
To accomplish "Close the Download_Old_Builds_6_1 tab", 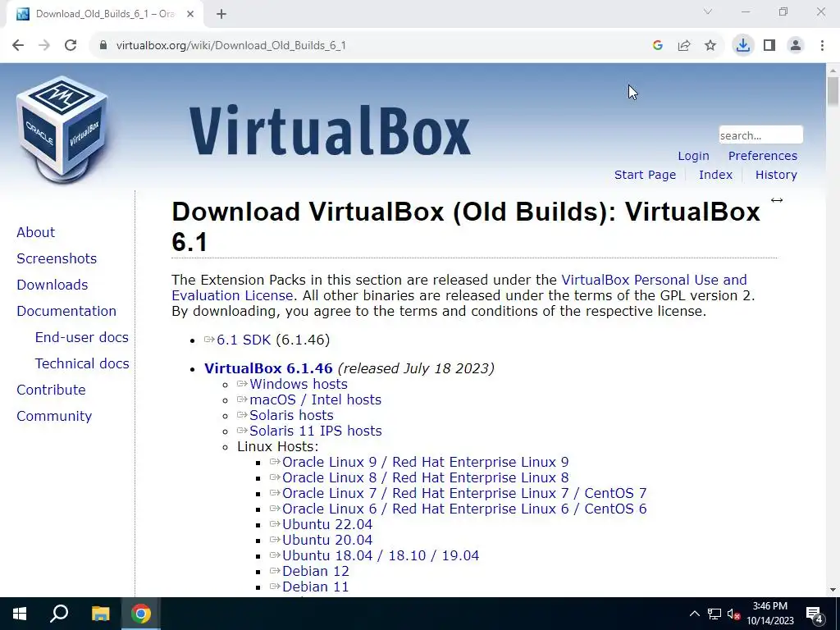I will tap(190, 14).
